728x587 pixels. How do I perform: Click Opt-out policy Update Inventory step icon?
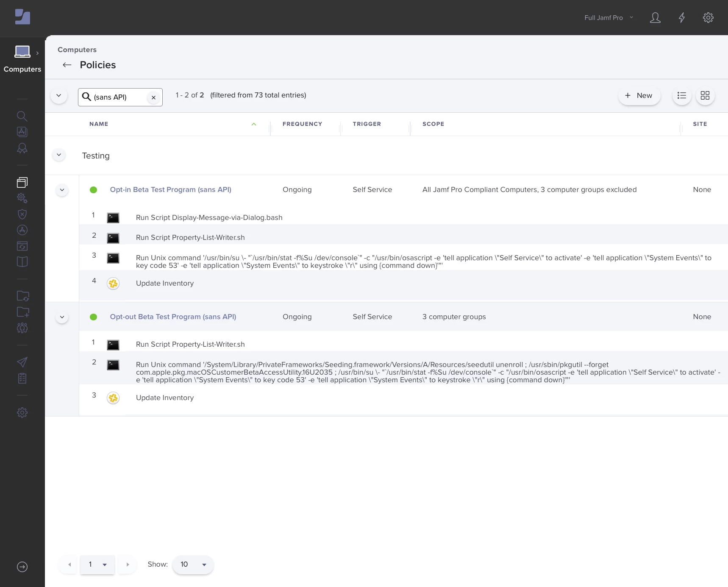pyautogui.click(x=113, y=398)
